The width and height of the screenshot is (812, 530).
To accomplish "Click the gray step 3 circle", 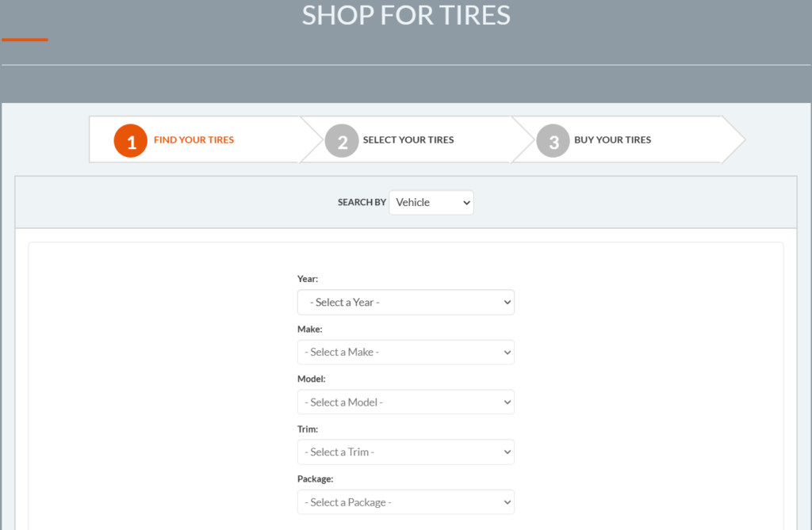I will click(553, 140).
